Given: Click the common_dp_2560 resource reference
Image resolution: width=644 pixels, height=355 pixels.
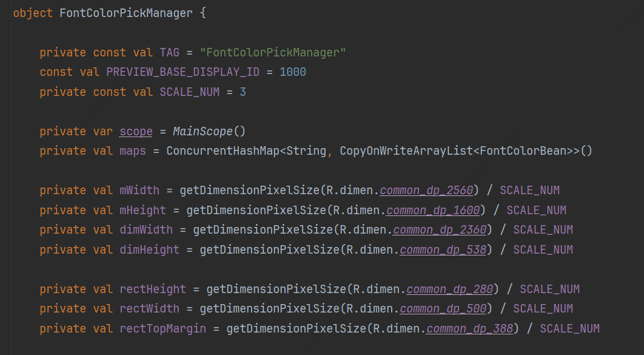Looking at the screenshot, I should coord(426,191).
